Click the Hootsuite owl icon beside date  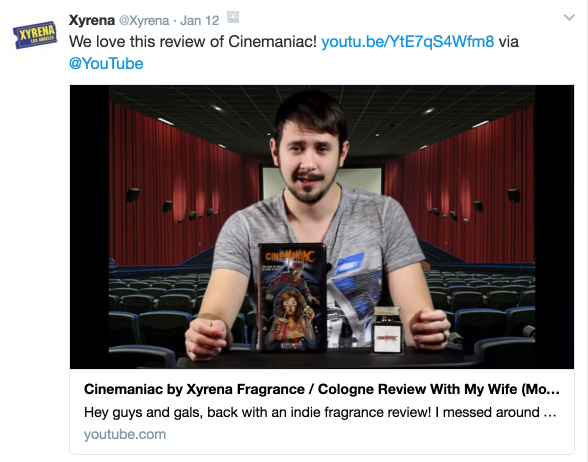coord(233,17)
